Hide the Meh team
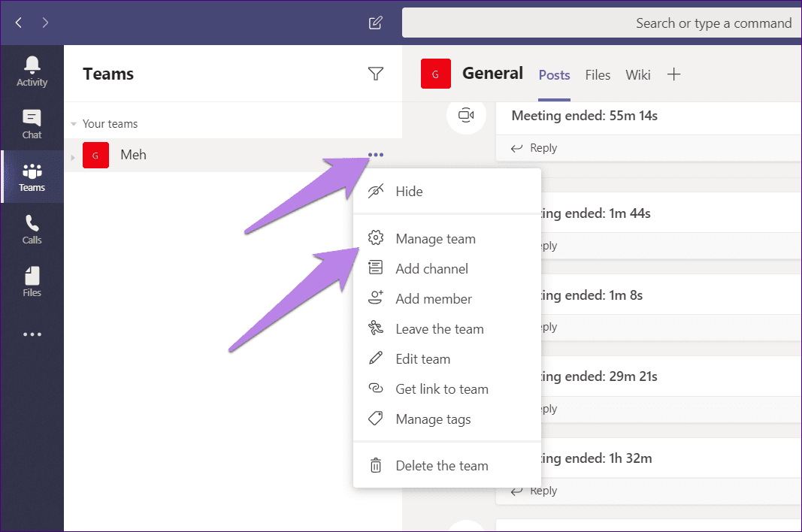802x532 pixels. 409,192
